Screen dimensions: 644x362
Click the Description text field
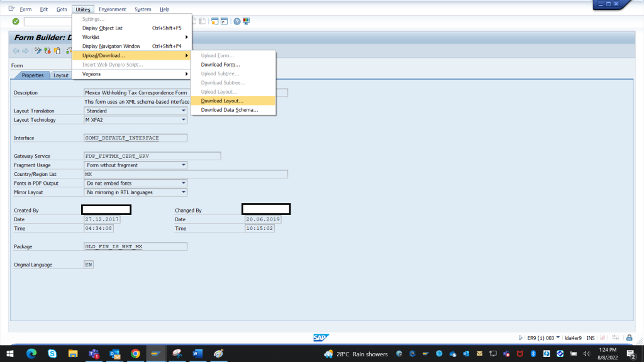point(186,93)
